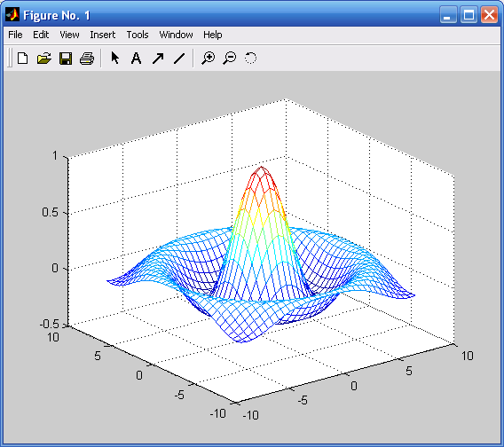Expand the View menu

click(69, 35)
